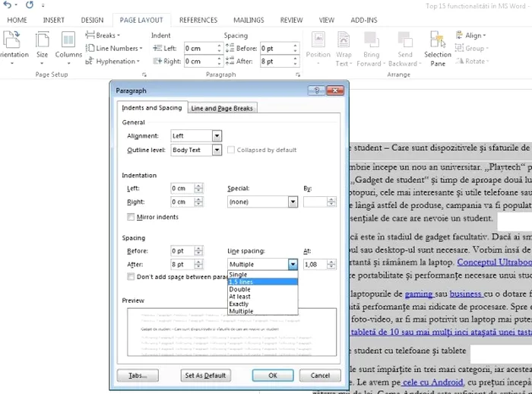The height and width of the screenshot is (394, 532).
Task: Click the ribbon Spacing Before stepper arrows
Action: [x=295, y=48]
